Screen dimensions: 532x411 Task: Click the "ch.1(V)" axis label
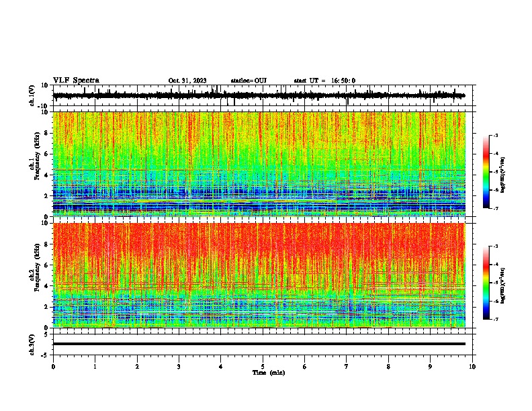[32, 95]
